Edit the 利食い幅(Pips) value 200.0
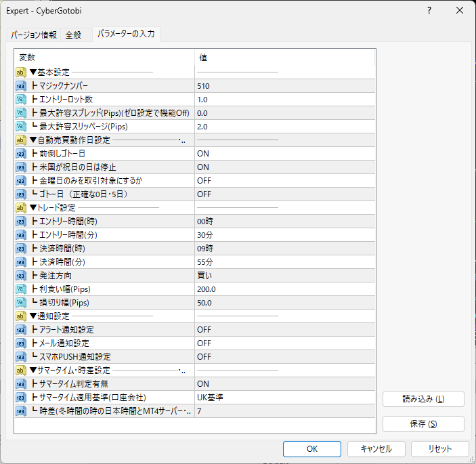The width and height of the screenshot is (476, 464). [285, 289]
